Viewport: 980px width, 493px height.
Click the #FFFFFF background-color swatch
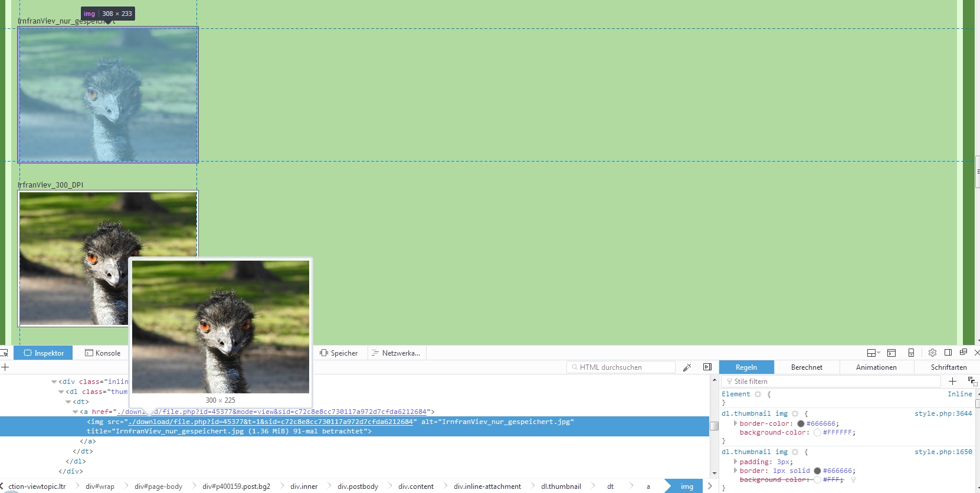[x=817, y=433]
